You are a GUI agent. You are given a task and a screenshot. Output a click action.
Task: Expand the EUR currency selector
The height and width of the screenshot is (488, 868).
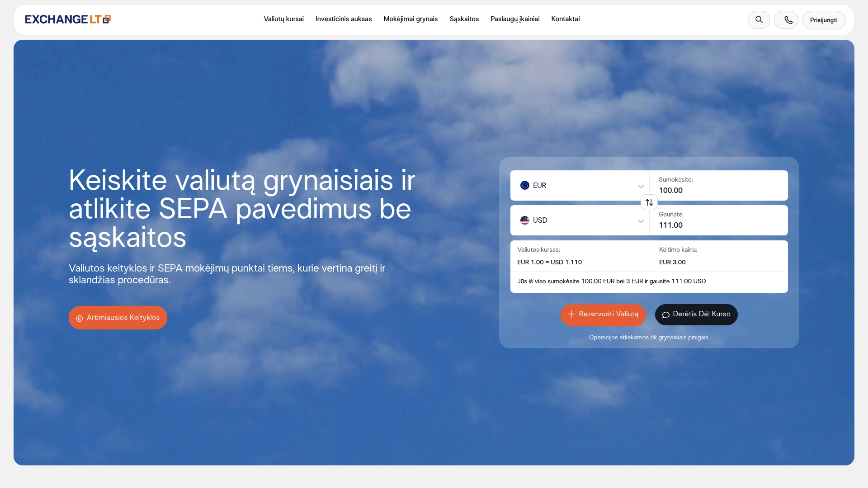tap(580, 185)
